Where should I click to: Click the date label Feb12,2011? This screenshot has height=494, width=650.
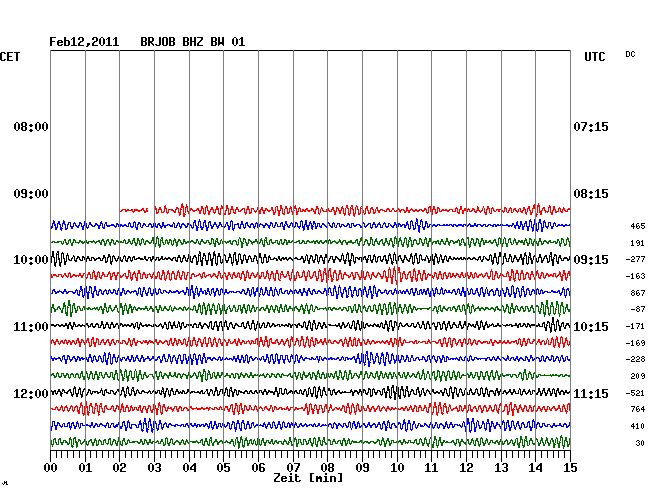(x=84, y=42)
